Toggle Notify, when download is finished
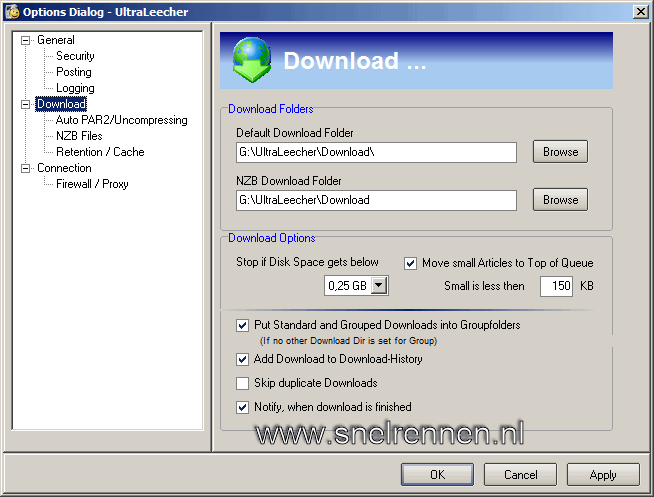654x497 pixels. pos(242,407)
